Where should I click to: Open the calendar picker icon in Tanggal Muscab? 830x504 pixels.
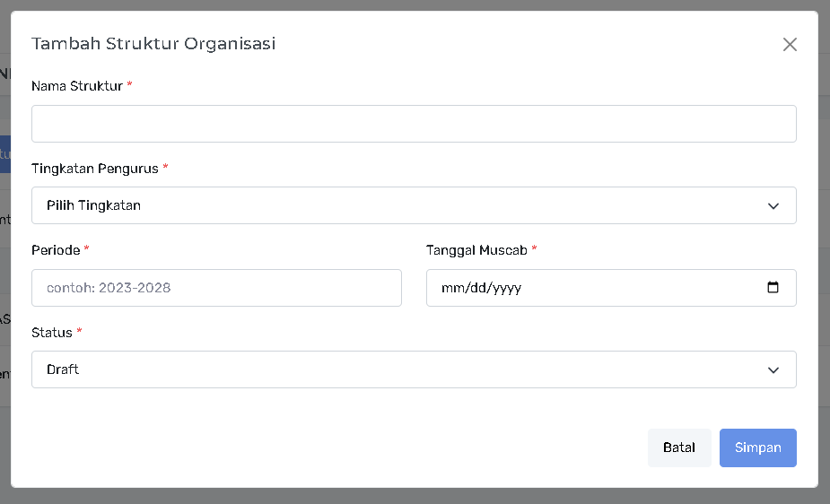point(773,288)
